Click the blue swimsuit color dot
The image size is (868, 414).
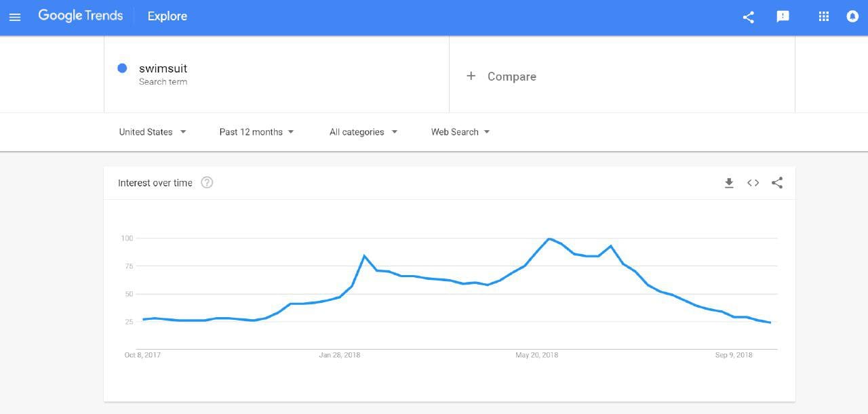122,68
